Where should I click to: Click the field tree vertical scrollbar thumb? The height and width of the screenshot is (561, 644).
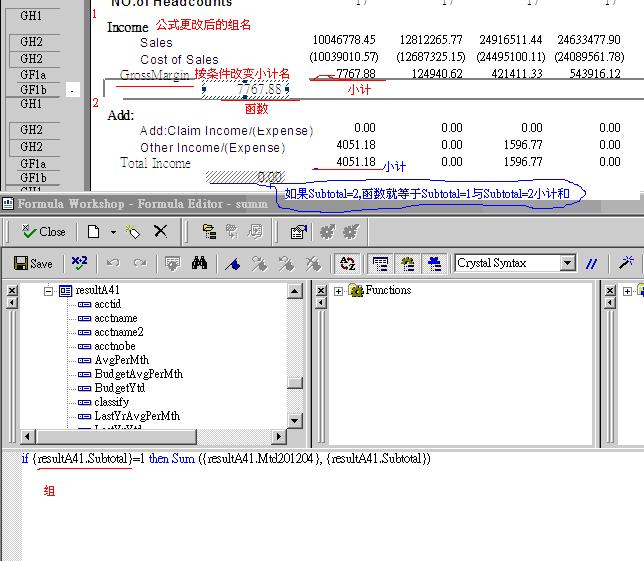click(294, 383)
